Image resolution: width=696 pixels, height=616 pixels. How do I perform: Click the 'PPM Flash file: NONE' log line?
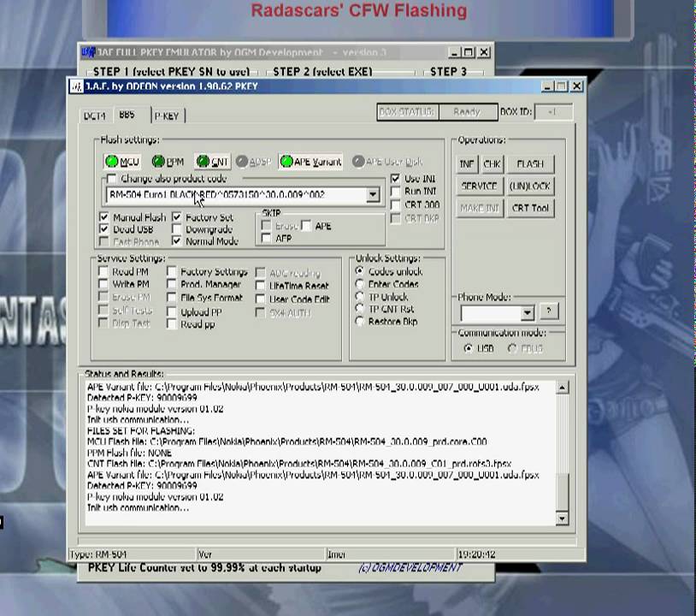pos(129,453)
